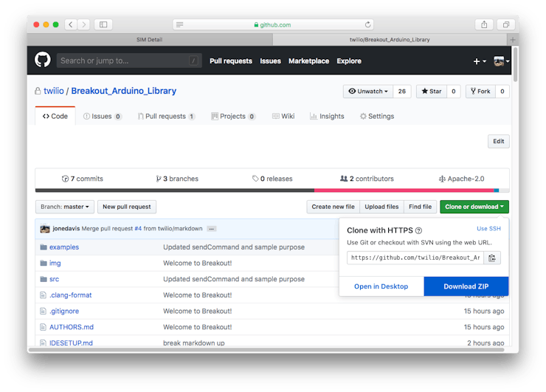The image size is (546, 392).
Task: Click the src folder icon
Action: [x=44, y=279]
